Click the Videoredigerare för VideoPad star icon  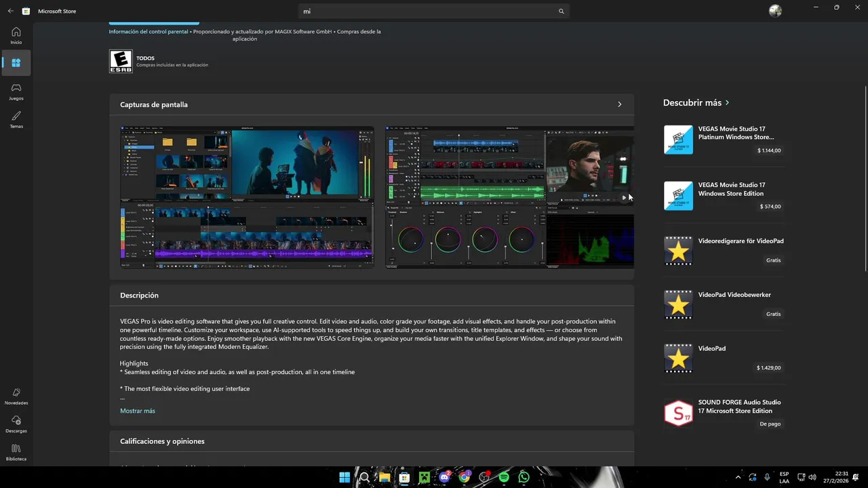click(x=678, y=251)
